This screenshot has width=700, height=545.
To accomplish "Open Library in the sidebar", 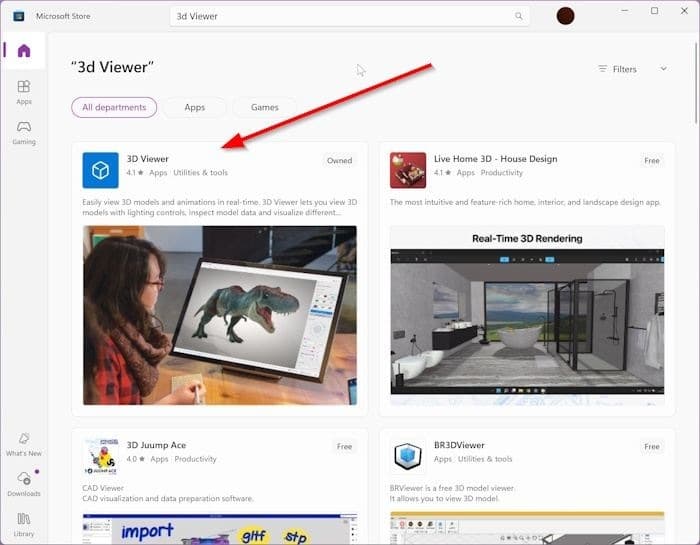I will (23, 523).
